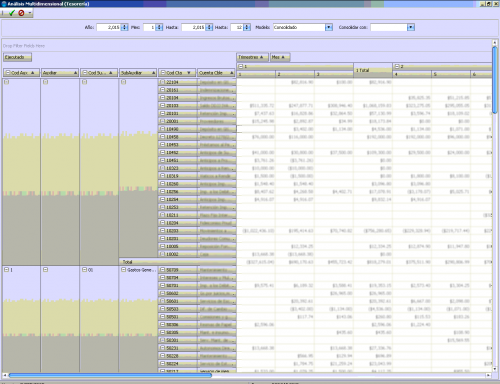This screenshot has height=384, width=500.
Task: Click the scroll down arrow
Action: tap(495, 369)
